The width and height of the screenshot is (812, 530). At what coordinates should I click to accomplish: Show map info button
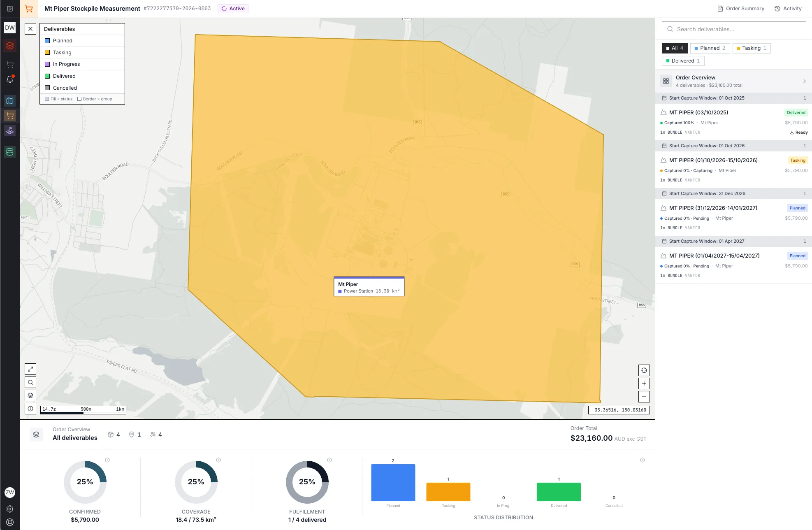click(30, 409)
